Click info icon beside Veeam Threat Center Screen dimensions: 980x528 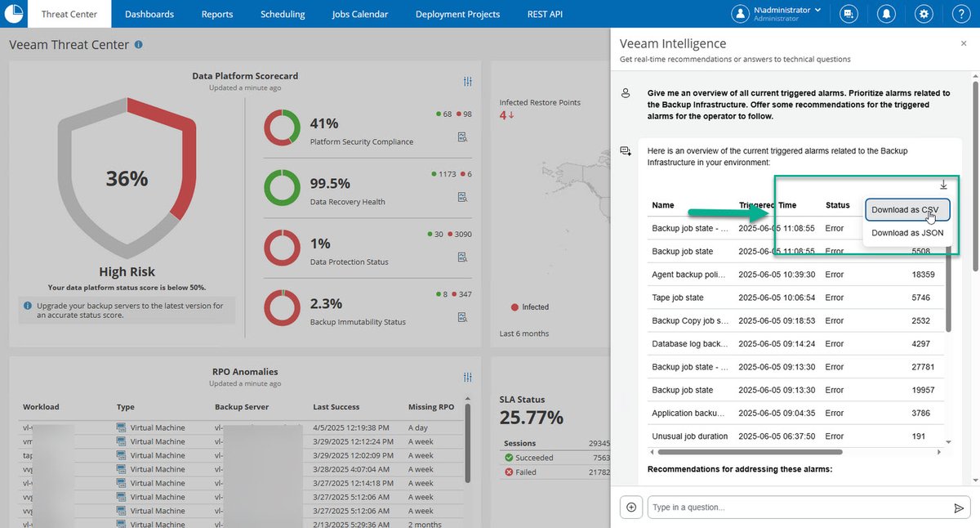coord(138,45)
